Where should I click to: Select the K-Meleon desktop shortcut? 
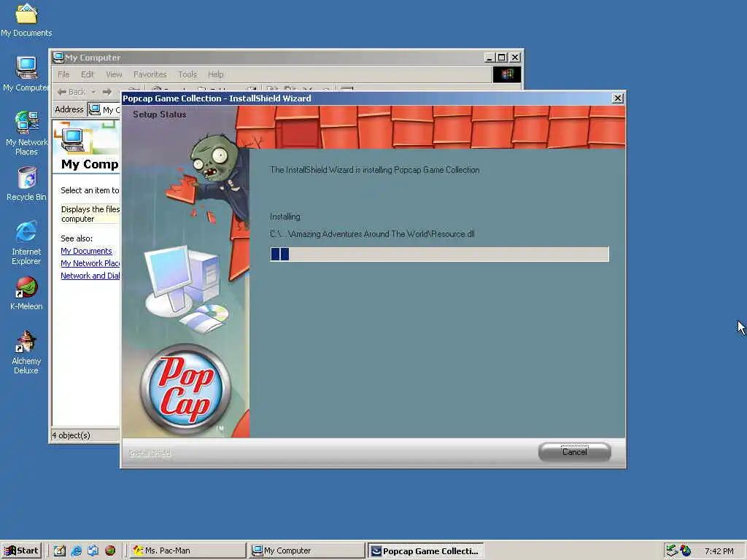pyautogui.click(x=26, y=293)
